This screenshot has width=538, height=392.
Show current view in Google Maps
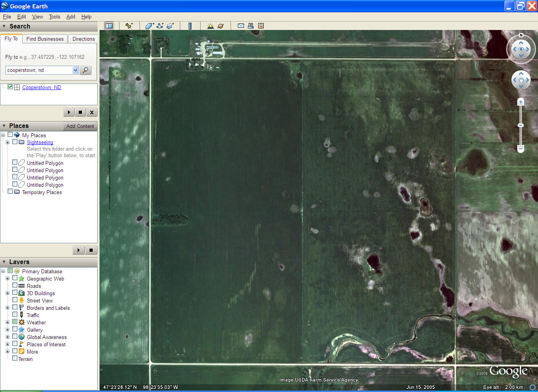pyautogui.click(x=261, y=26)
